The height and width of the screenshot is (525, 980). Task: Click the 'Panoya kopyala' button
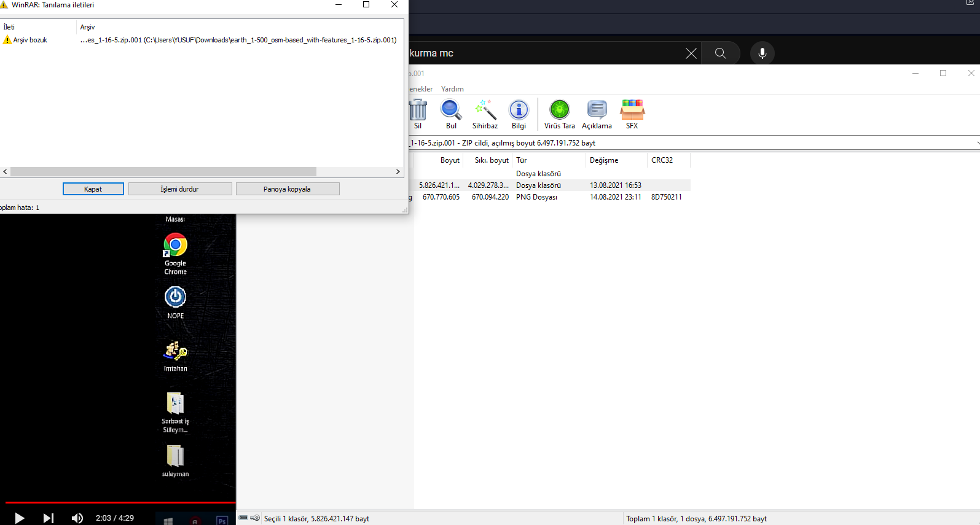tap(288, 189)
